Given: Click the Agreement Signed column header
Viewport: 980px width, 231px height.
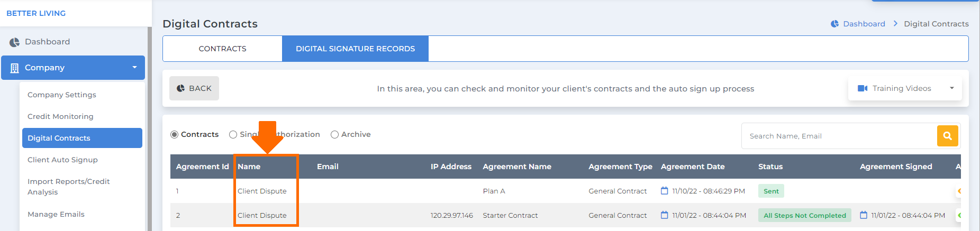Looking at the screenshot, I should (896, 167).
